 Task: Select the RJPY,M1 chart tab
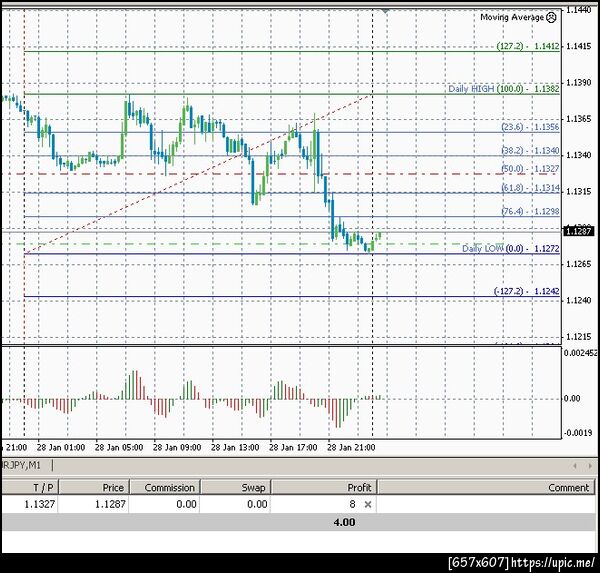[x=21, y=465]
